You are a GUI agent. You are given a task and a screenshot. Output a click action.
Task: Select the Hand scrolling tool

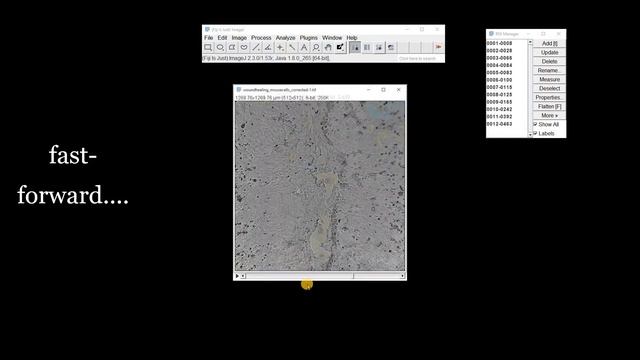328,47
